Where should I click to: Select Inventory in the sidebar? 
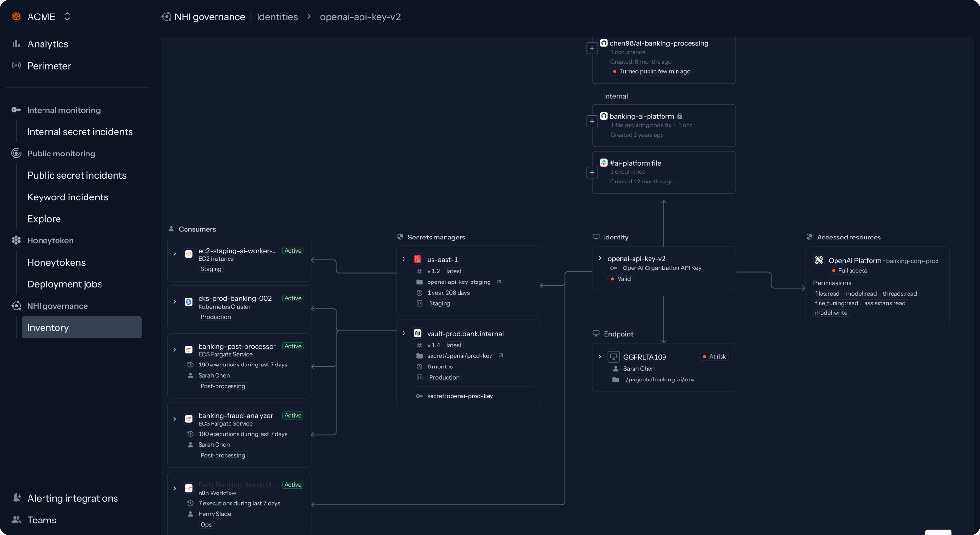(x=82, y=327)
